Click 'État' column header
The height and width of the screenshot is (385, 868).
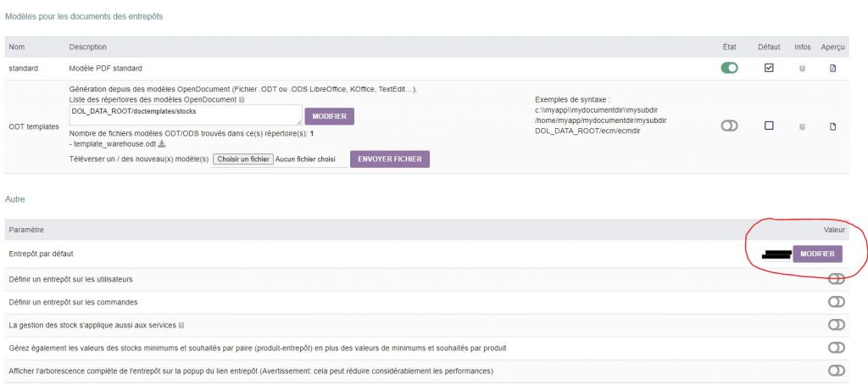click(x=730, y=47)
